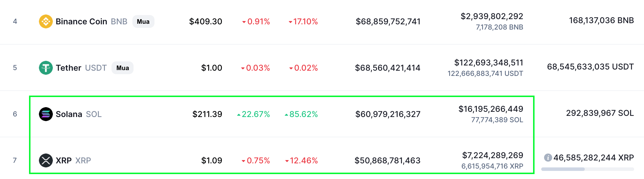The height and width of the screenshot is (179, 644).
Task: Click the Tether USDT logo icon
Action: click(46, 67)
